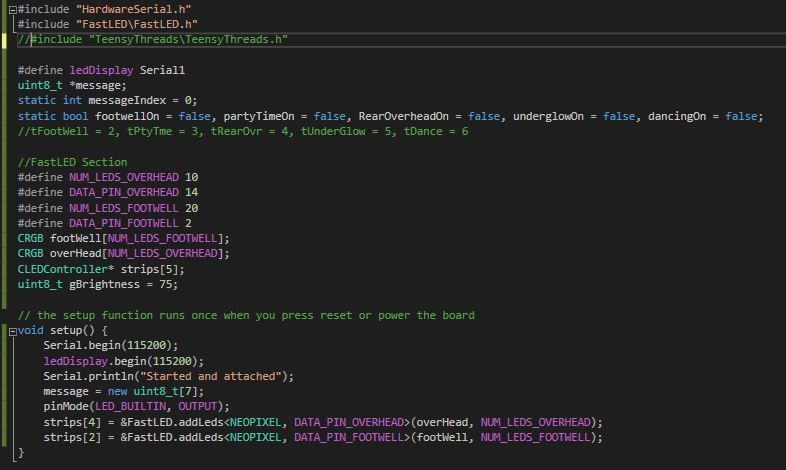The width and height of the screenshot is (786, 470).
Task: Click strips[4] in the addLeds assignment
Action: tap(72, 422)
